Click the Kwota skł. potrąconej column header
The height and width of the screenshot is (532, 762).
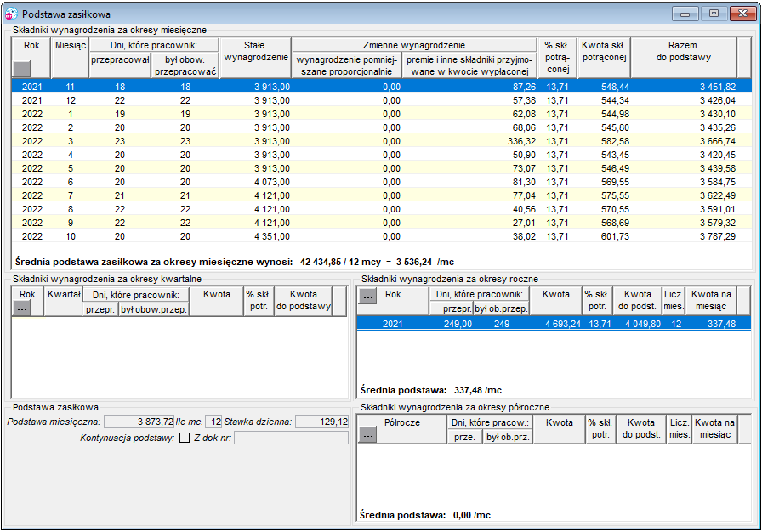point(604,58)
